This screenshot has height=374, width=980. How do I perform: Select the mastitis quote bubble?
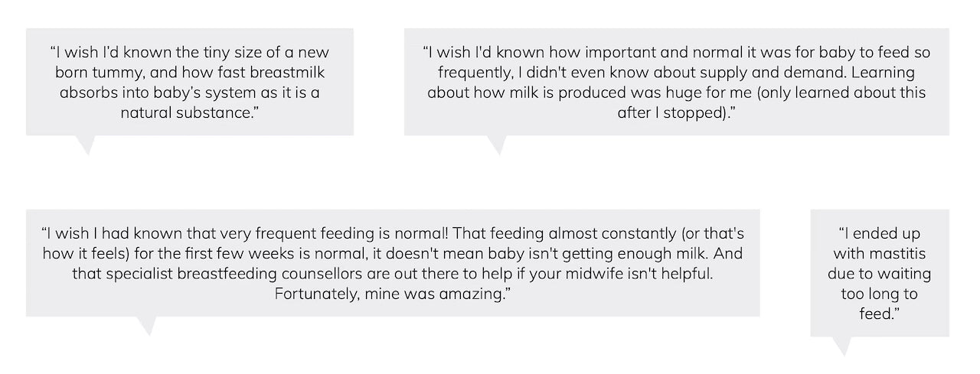click(x=879, y=272)
